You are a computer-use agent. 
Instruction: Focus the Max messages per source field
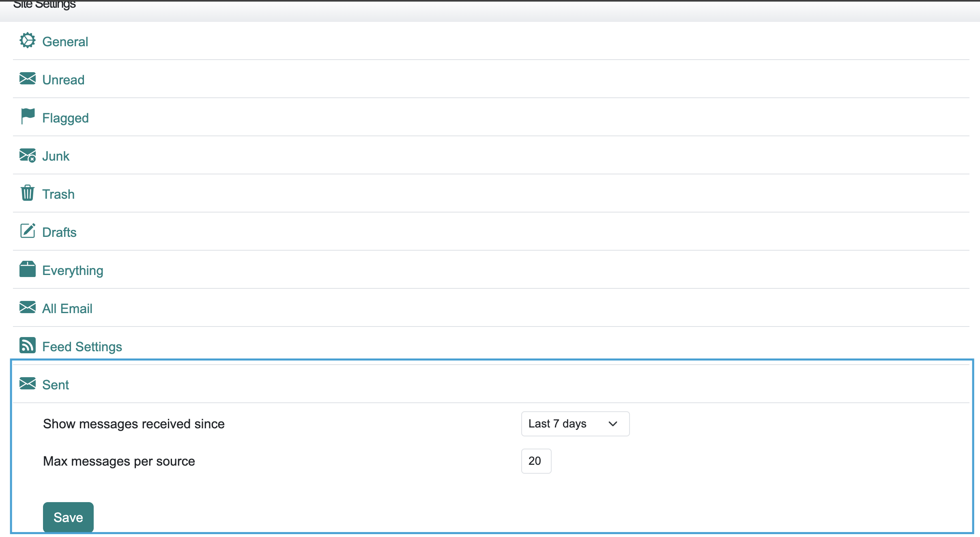[536, 461]
